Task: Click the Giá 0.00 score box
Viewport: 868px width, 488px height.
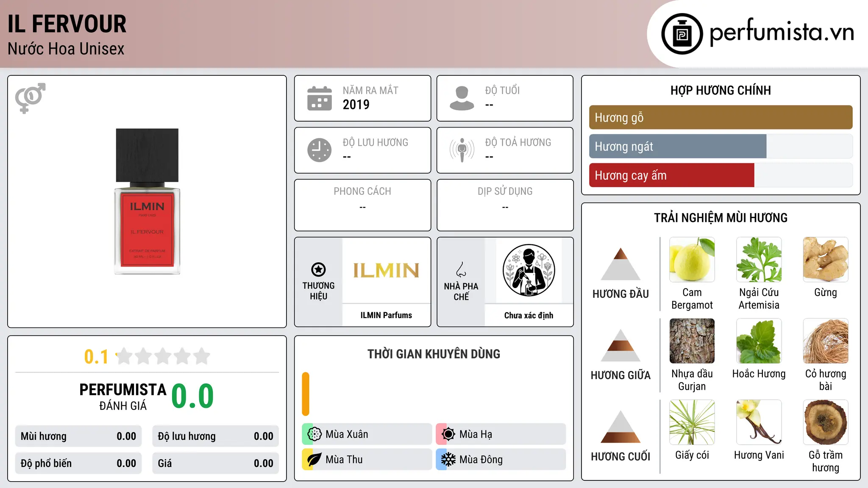Action: [216, 463]
